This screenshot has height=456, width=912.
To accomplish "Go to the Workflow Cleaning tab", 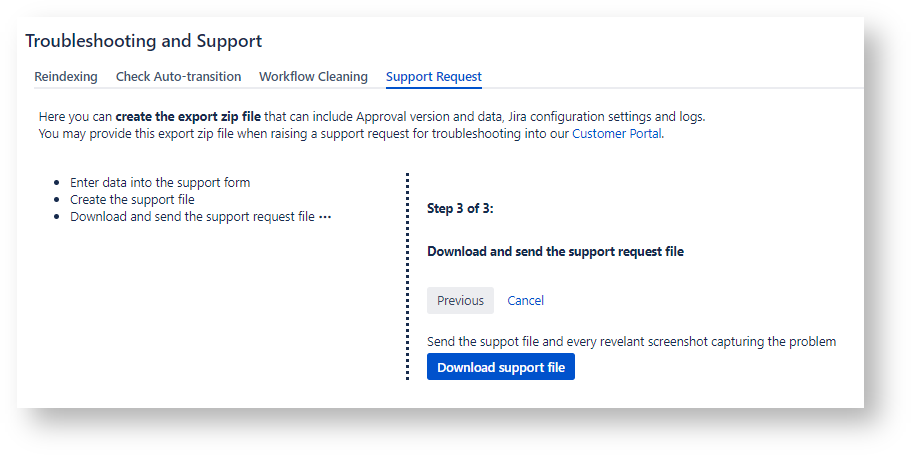I will coord(313,77).
